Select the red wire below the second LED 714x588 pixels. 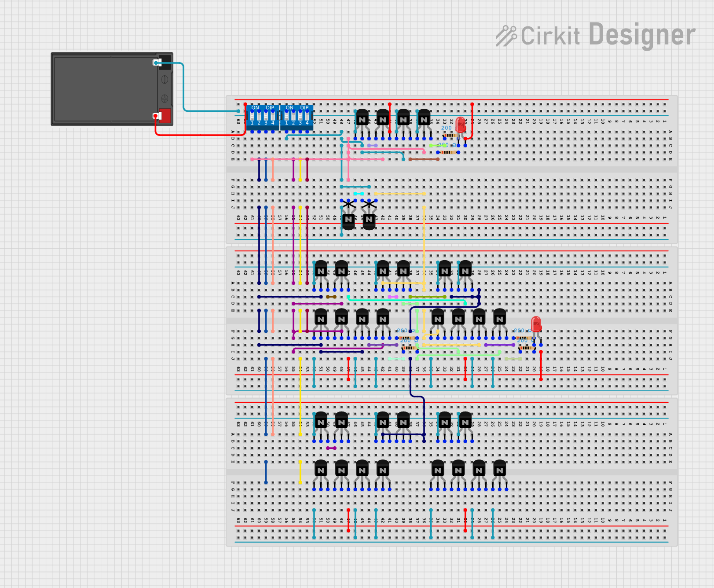tap(541, 365)
